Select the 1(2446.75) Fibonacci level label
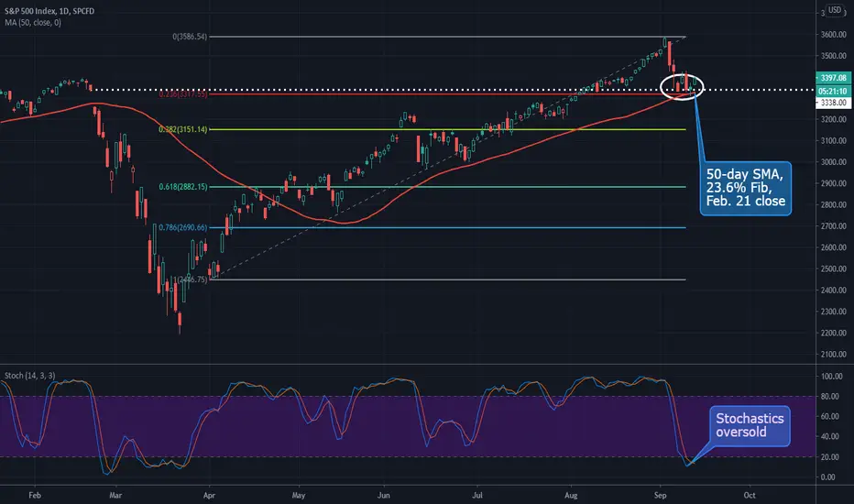Screen dimensions: 854x504 [x=191, y=279]
